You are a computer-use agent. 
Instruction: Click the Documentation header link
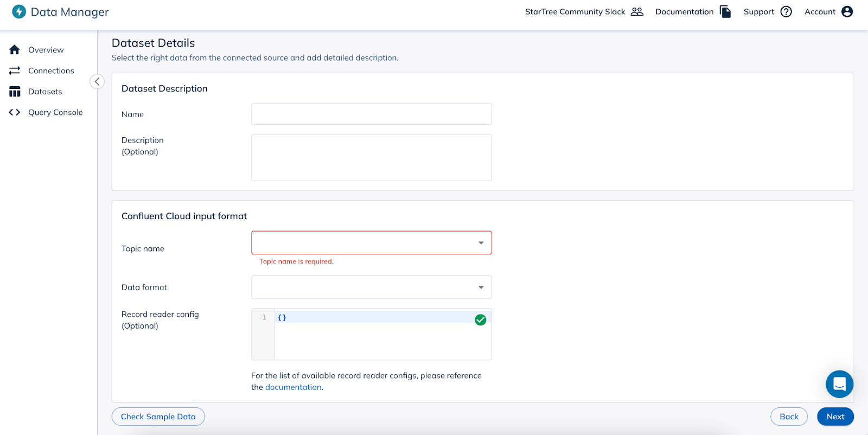[685, 11]
